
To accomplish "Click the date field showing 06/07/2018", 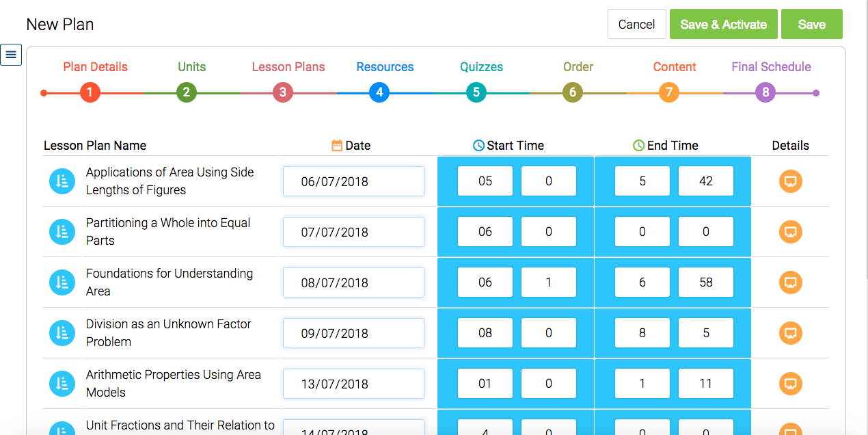I will point(353,181).
